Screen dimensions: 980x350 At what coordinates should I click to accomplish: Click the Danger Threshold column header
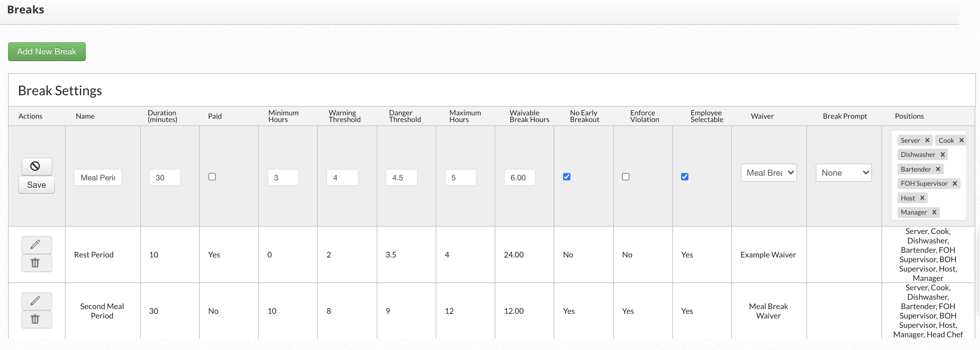405,116
